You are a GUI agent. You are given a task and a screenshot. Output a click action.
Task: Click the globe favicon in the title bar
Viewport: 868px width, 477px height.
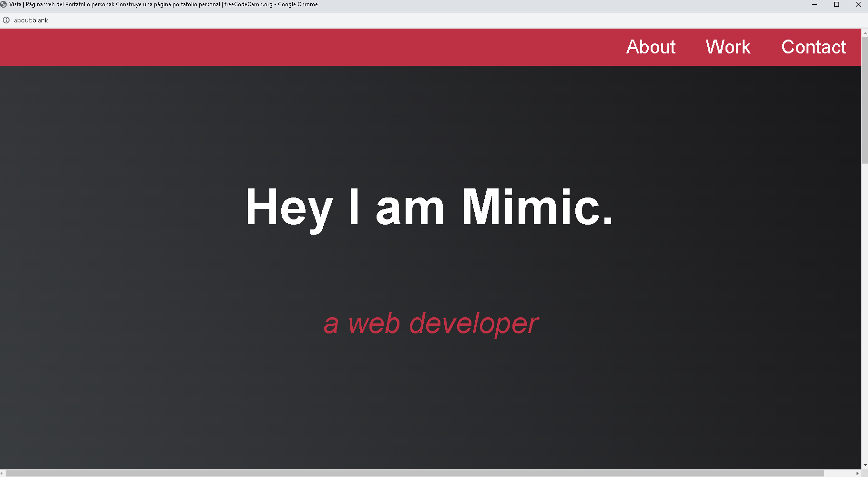pyautogui.click(x=3, y=4)
